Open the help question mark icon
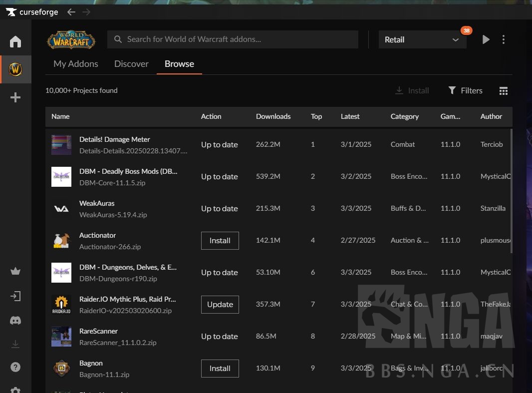 [x=15, y=367]
